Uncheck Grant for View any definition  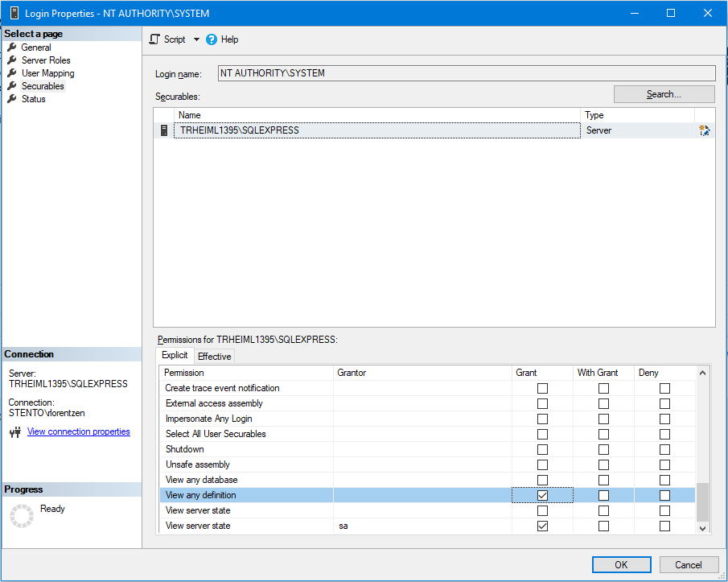542,495
